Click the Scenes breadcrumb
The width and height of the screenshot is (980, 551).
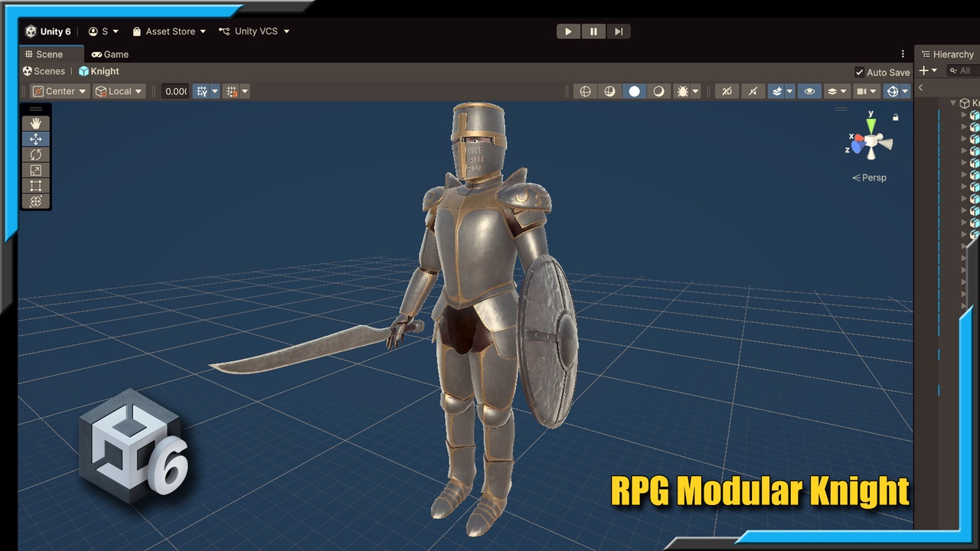[x=44, y=71]
